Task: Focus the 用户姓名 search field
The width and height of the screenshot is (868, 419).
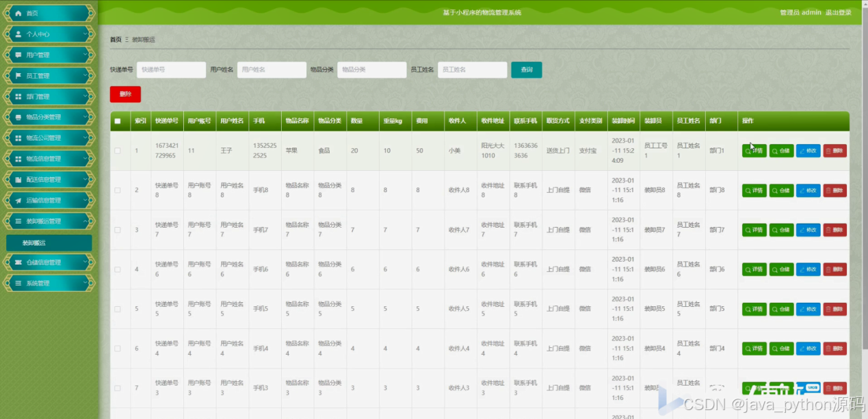Action: point(272,70)
